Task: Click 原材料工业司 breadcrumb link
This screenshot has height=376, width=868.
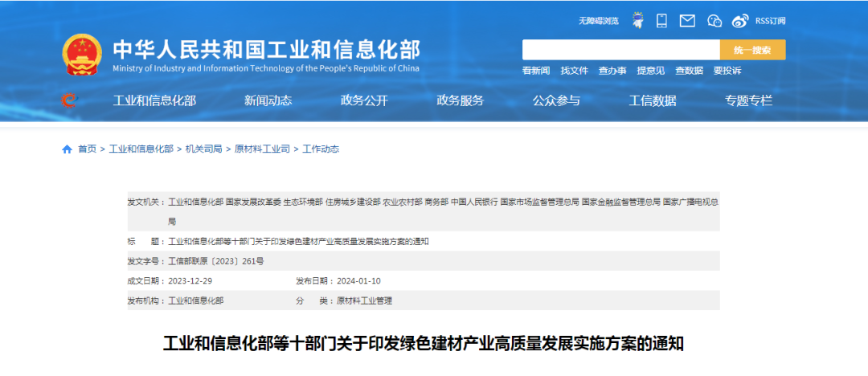Action: point(262,149)
